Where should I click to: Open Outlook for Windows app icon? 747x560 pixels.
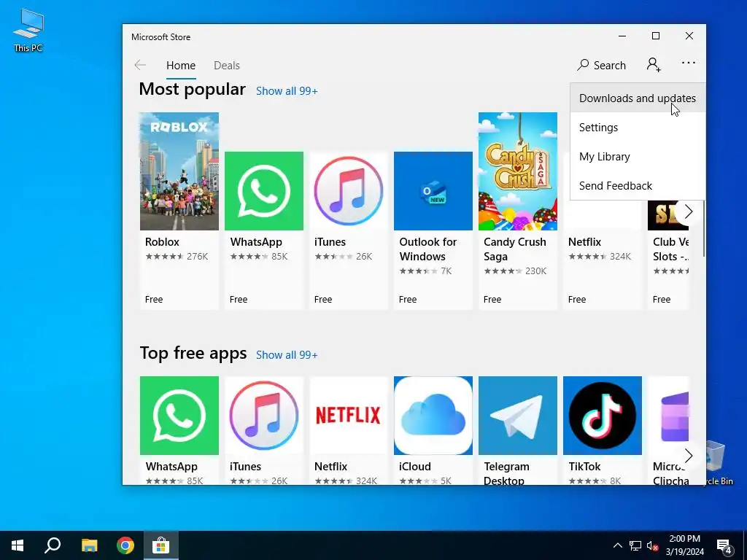point(433,191)
